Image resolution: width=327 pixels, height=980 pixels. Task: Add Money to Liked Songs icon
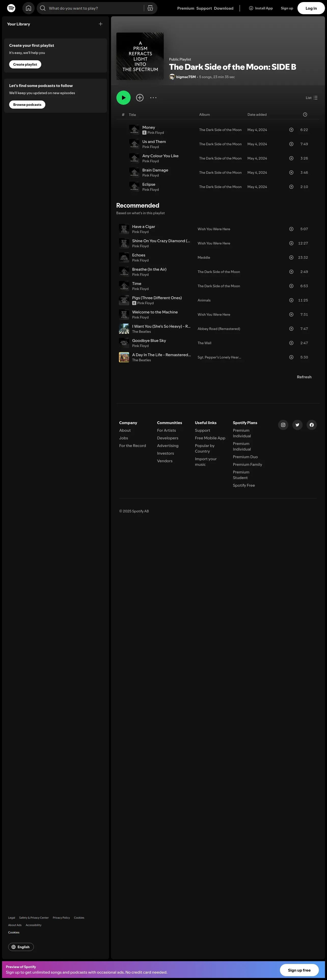(291, 130)
